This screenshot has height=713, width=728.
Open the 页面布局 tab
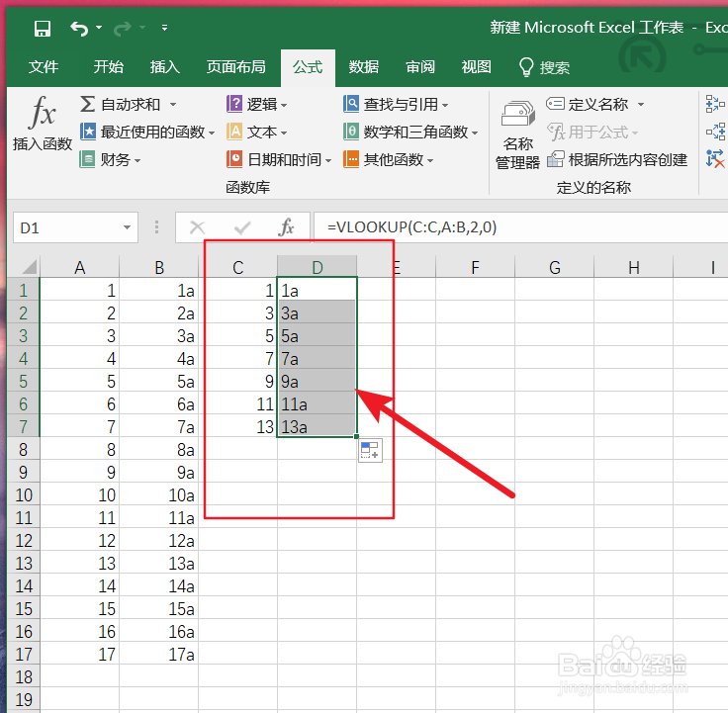tap(235, 67)
